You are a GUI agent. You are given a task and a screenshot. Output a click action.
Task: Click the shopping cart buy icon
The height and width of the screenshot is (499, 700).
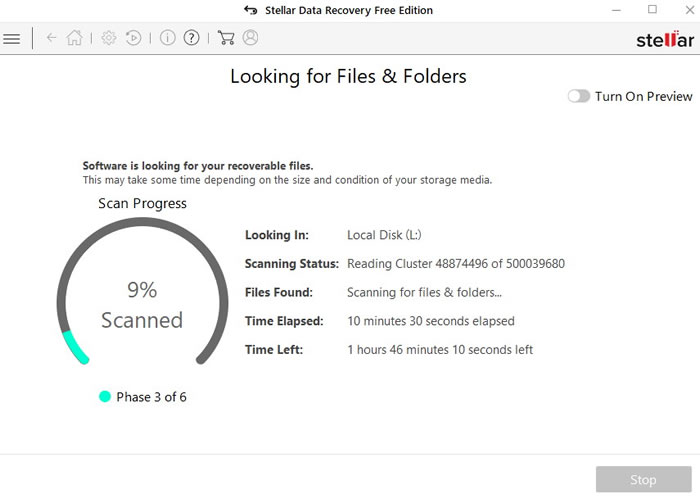225,38
